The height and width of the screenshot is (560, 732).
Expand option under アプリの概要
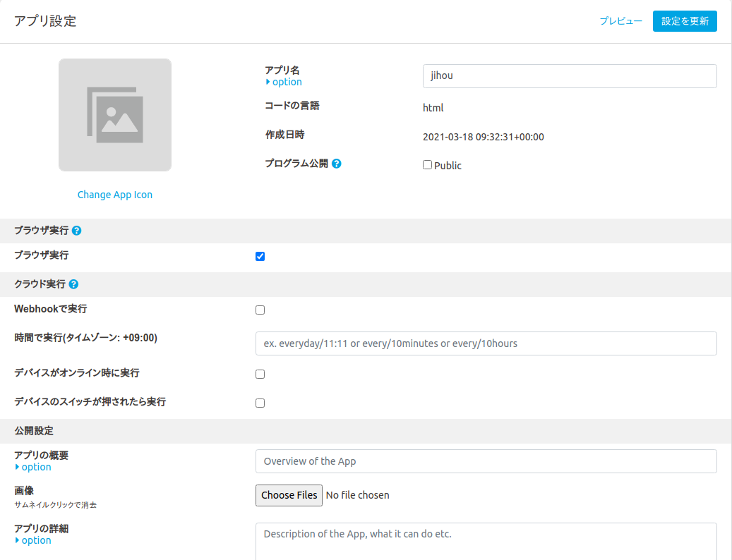tap(33, 467)
